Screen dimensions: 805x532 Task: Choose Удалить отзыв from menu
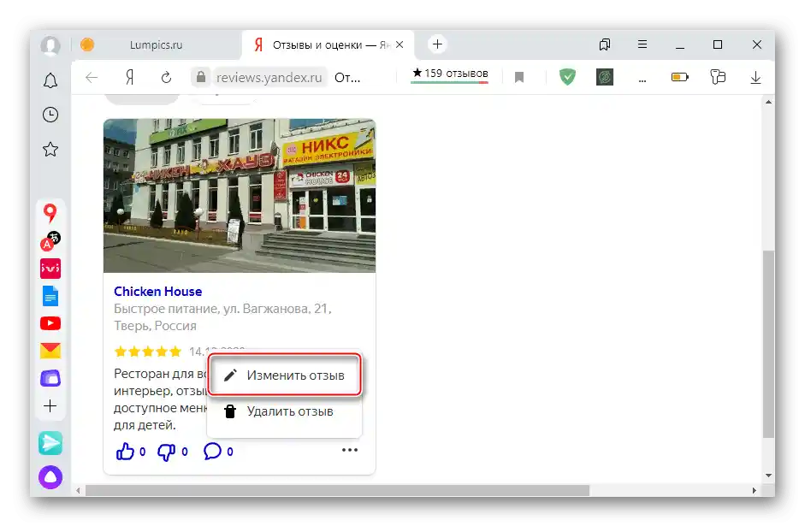(284, 411)
